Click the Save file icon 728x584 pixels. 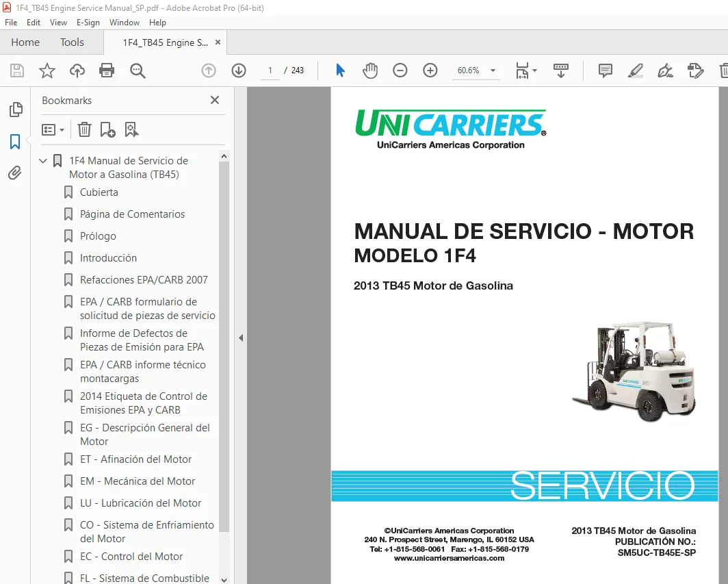point(17,71)
